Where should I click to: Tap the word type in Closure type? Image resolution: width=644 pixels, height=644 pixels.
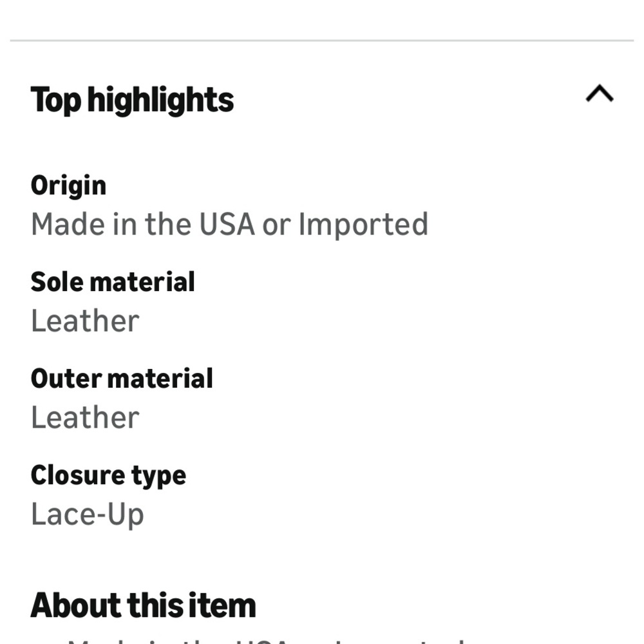(x=159, y=477)
